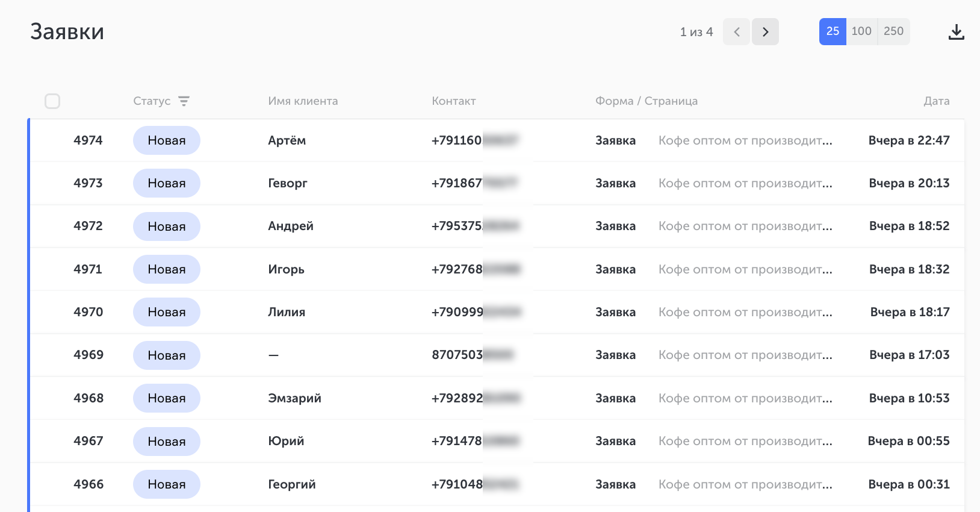The height and width of the screenshot is (512, 980).
Task: Download the requests list via export icon
Action: [x=956, y=32]
